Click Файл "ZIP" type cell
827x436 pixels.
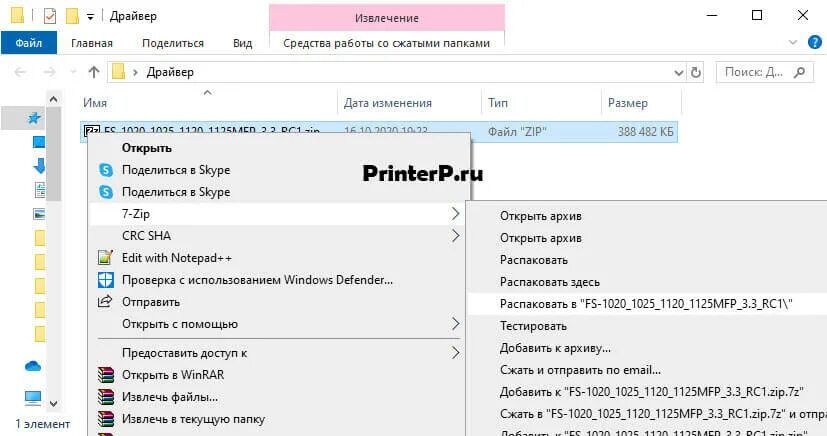pyautogui.click(x=517, y=132)
